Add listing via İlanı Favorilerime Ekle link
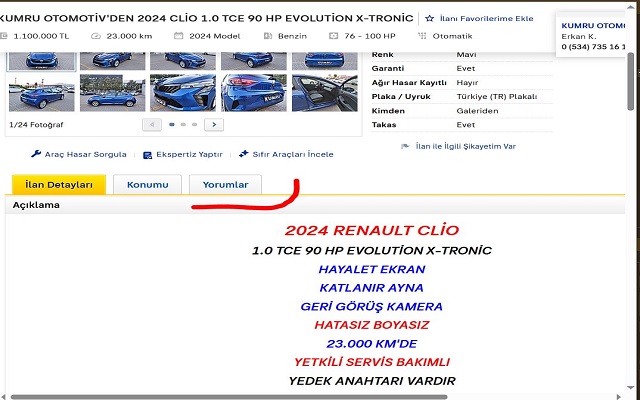This screenshot has height=400, width=640. (487, 18)
